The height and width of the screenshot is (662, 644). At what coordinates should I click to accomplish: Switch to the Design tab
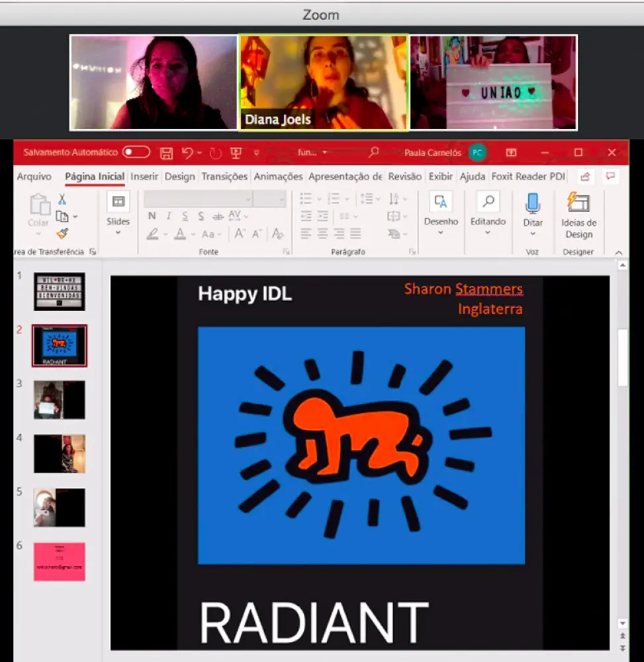pyautogui.click(x=180, y=177)
